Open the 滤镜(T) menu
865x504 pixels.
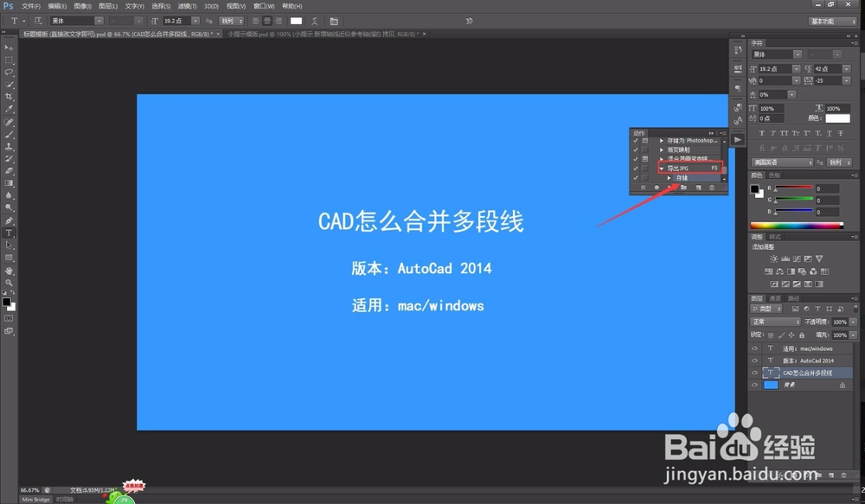click(x=187, y=6)
